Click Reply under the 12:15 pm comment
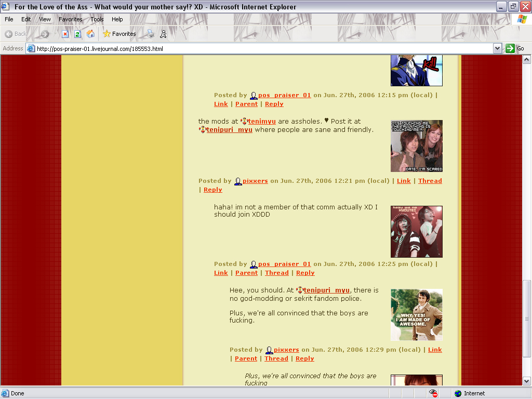Screen dimensions: 532x399 pos(274,104)
